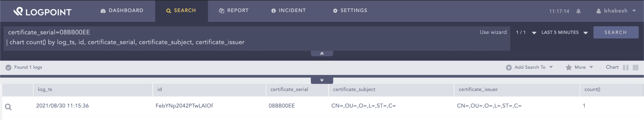Click the Logpoint logo
Screen dimensions: 644x120
42,12
